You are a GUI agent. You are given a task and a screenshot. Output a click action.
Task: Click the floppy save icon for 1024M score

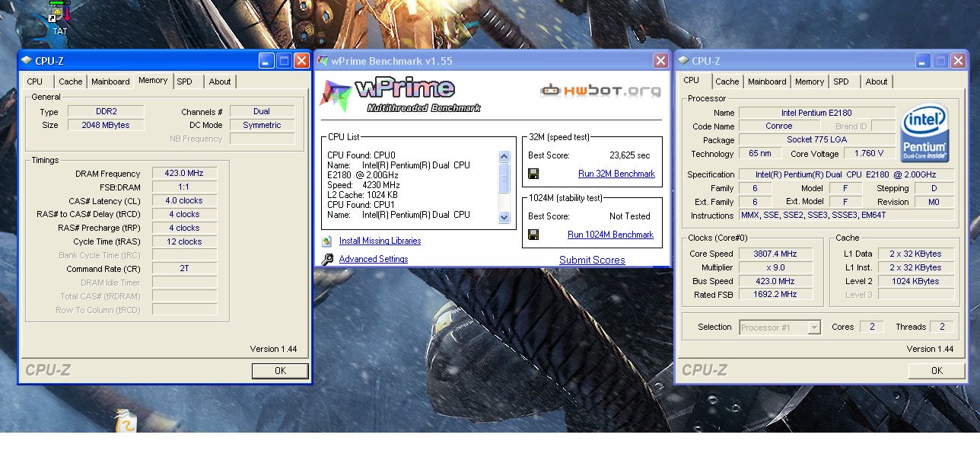[x=533, y=235]
